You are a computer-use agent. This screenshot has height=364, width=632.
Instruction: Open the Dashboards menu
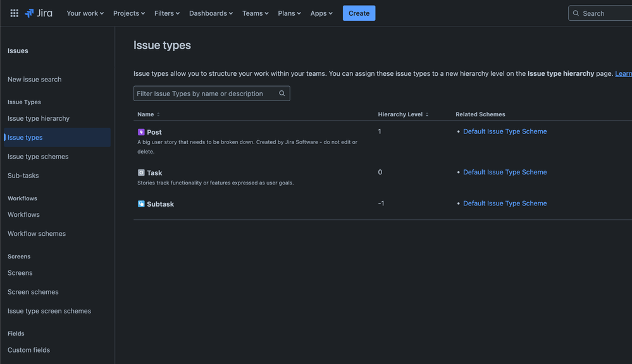pos(210,13)
